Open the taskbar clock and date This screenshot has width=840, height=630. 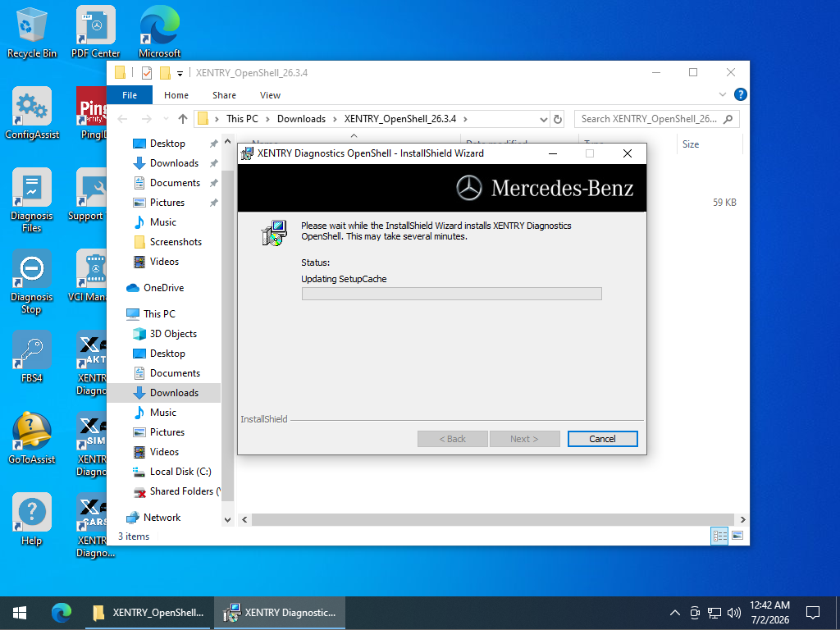(769, 612)
